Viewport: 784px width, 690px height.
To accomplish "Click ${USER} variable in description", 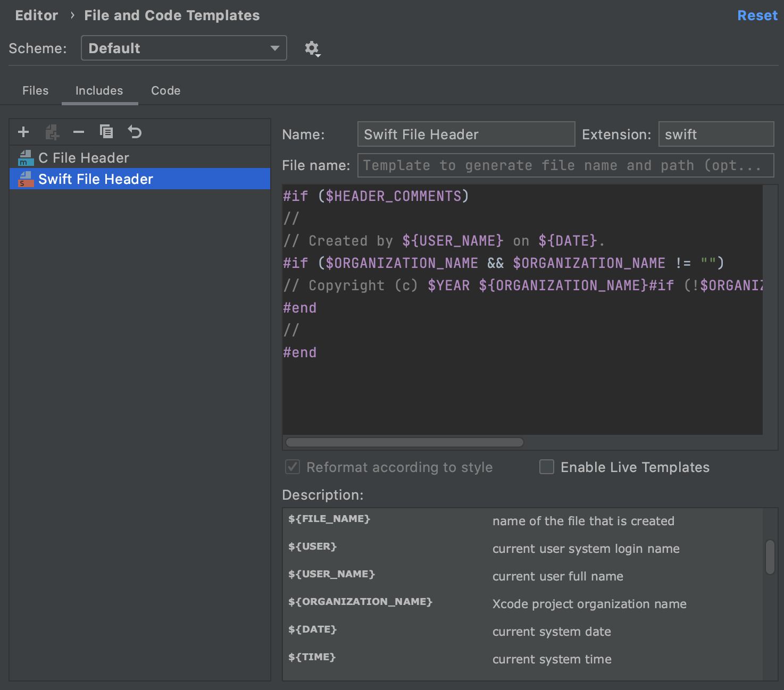I will coord(313,546).
